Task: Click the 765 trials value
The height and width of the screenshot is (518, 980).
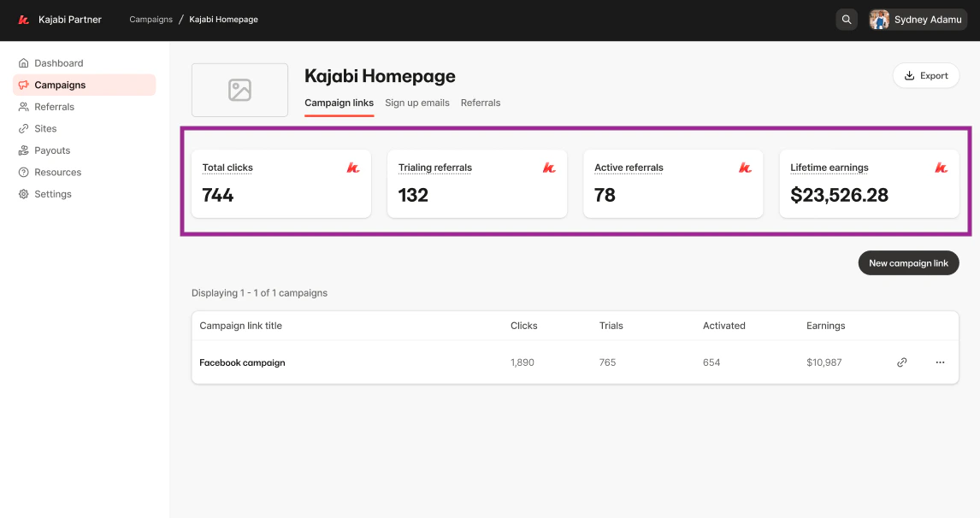Action: point(607,362)
